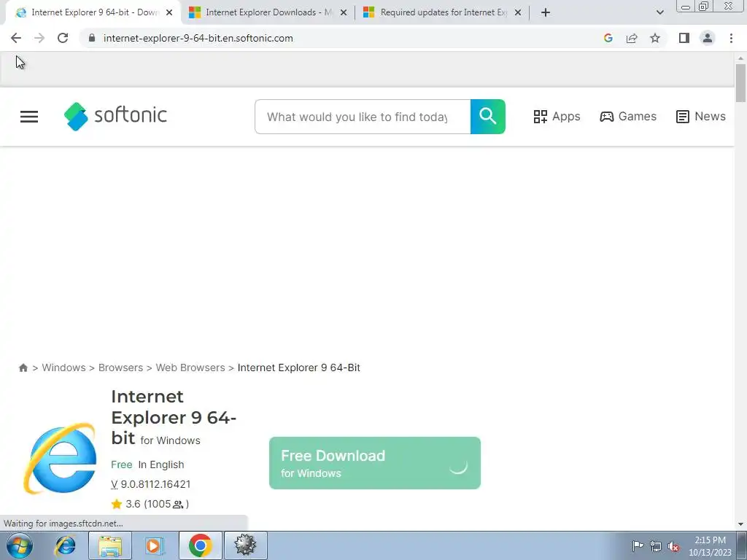This screenshot has width=747, height=560.
Task: Open the Games section
Action: pyautogui.click(x=628, y=116)
